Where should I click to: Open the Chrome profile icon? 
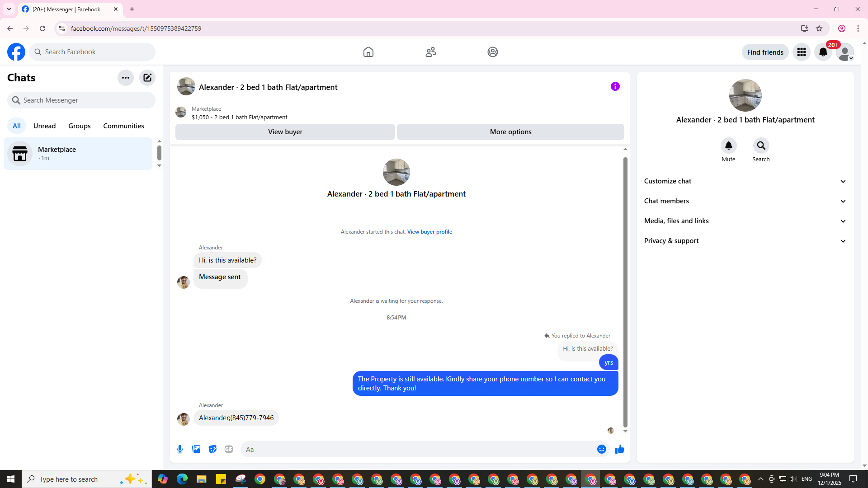coord(842,28)
